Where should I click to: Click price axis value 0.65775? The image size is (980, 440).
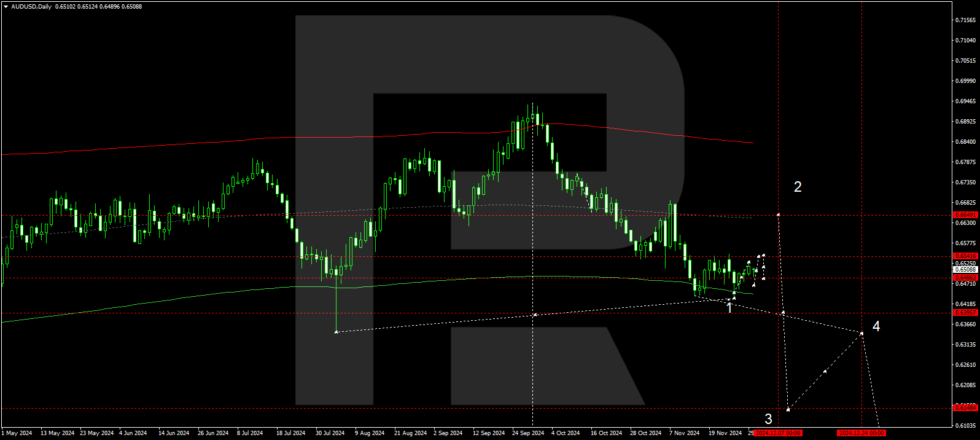pos(965,243)
